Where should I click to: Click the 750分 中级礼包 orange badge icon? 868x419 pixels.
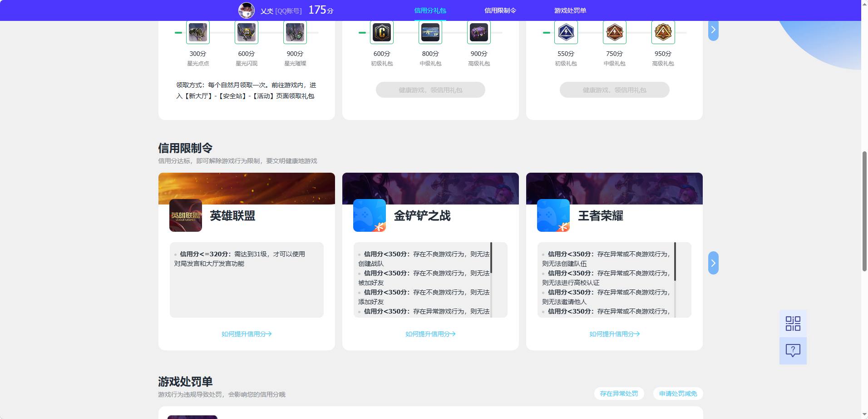click(615, 32)
